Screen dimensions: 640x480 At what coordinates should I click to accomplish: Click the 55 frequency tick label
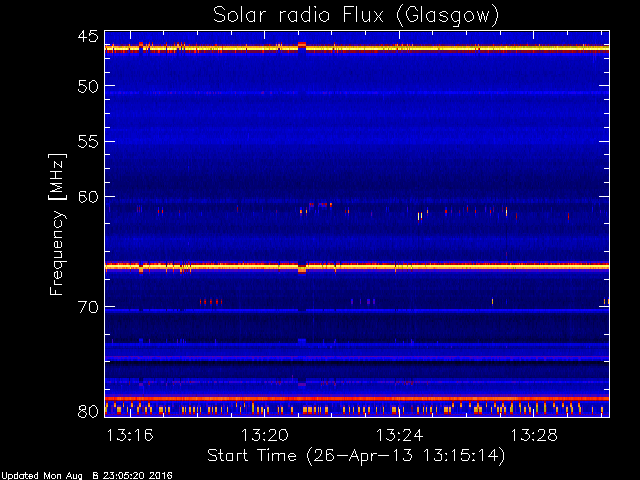coord(88,142)
